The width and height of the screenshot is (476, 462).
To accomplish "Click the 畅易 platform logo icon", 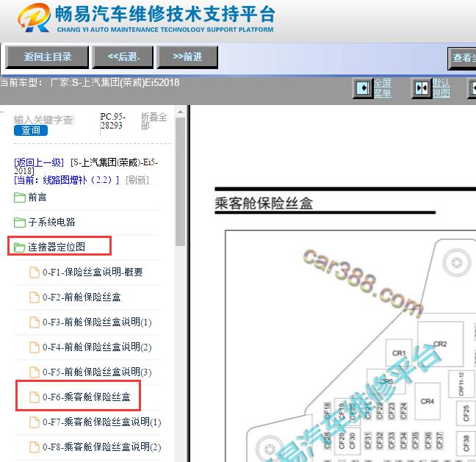I will point(33,18).
